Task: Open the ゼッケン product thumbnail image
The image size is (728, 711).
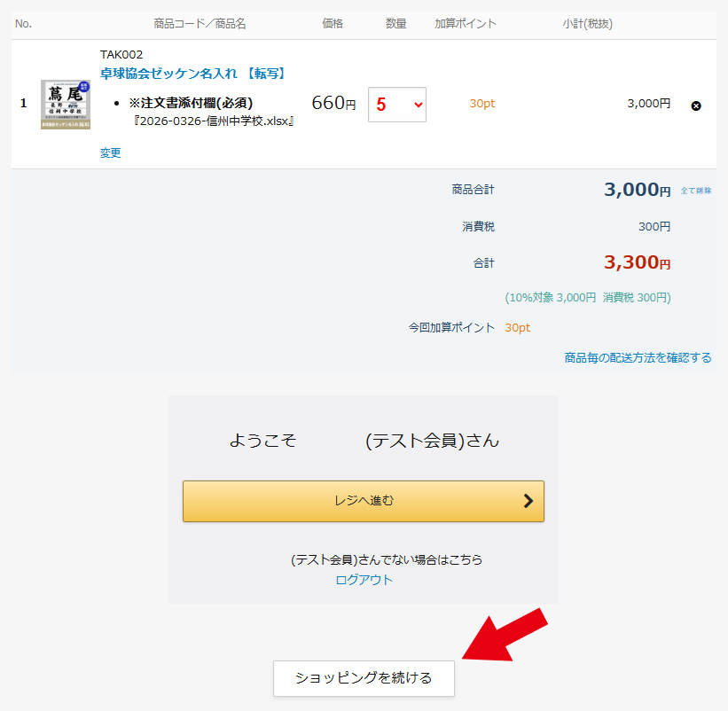Action: pos(65,105)
